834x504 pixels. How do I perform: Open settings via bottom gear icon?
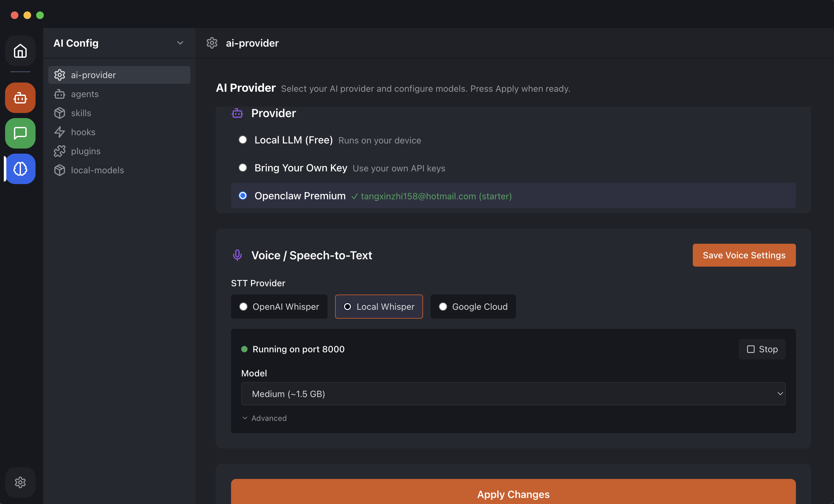pyautogui.click(x=20, y=482)
